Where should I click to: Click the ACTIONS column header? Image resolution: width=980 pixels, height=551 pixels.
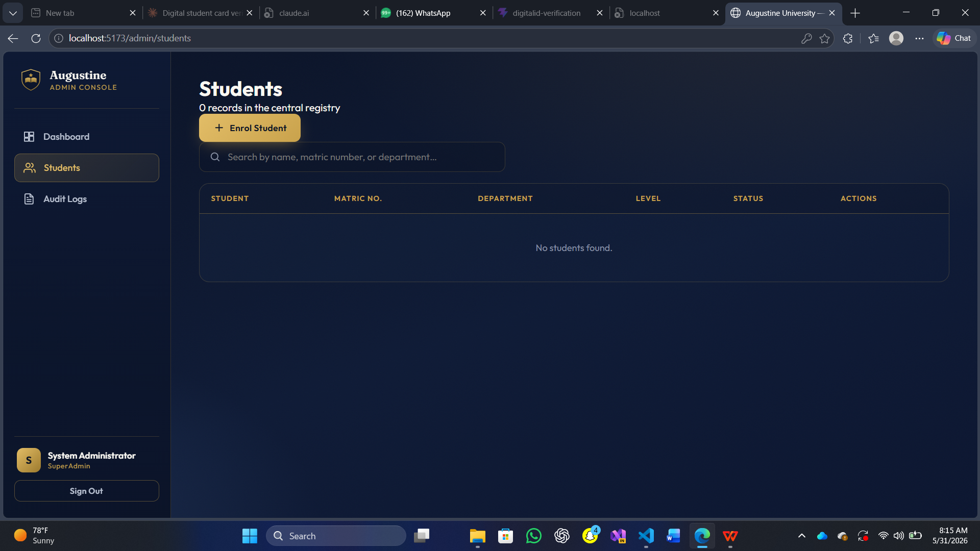tap(858, 198)
